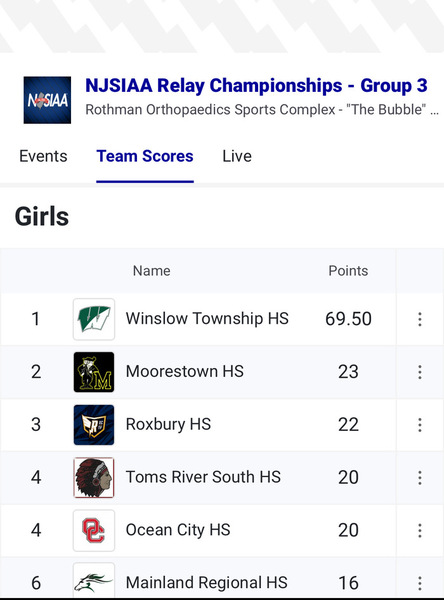Open Toms River South HS logo

click(x=94, y=478)
